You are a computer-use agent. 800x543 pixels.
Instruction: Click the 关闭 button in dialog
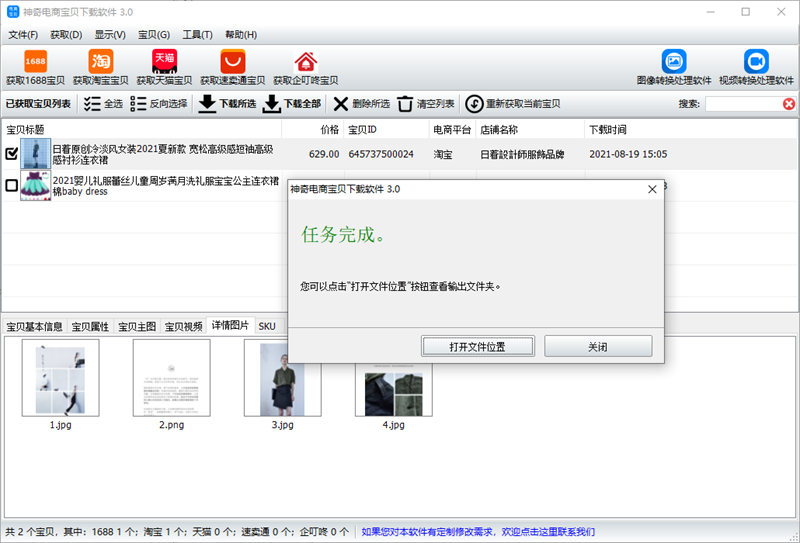(x=598, y=347)
